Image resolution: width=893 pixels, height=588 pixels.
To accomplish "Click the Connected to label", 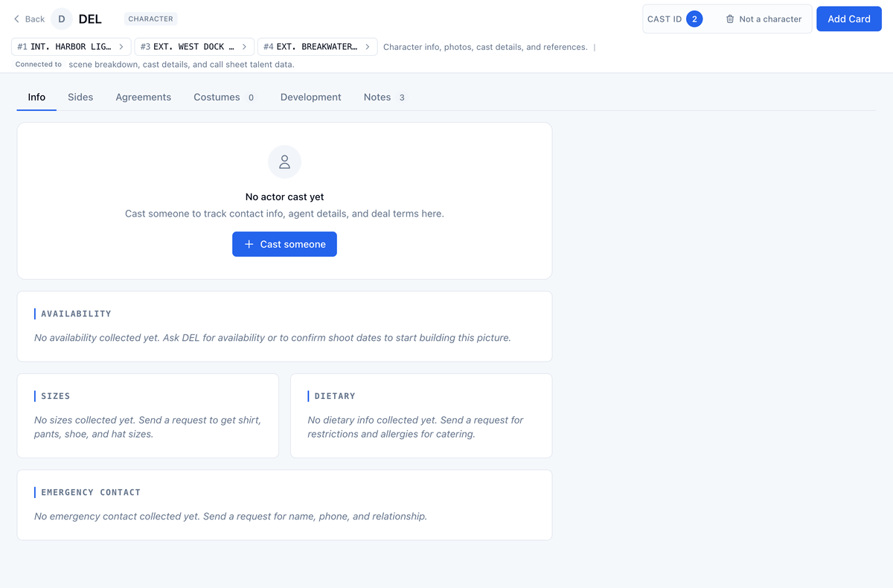I will pos(39,65).
